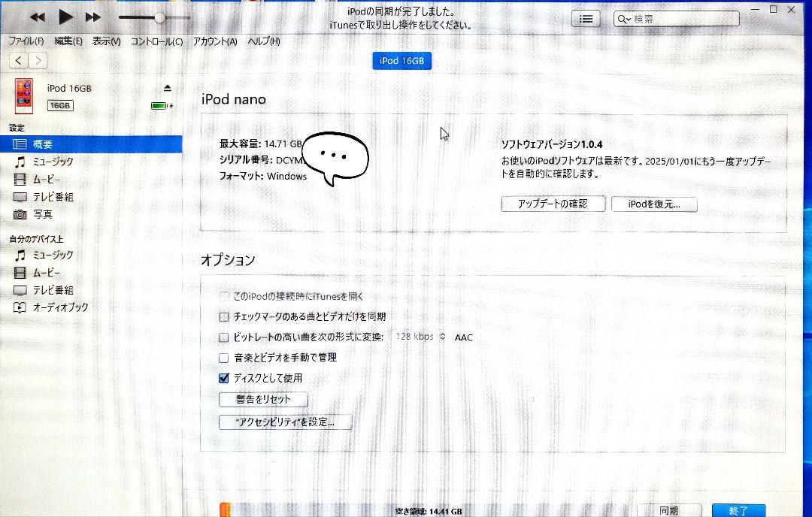This screenshot has width=812, height=517.
Task: Click the ソフトウェアバージョン1.0.4 text
Action: tap(552, 144)
